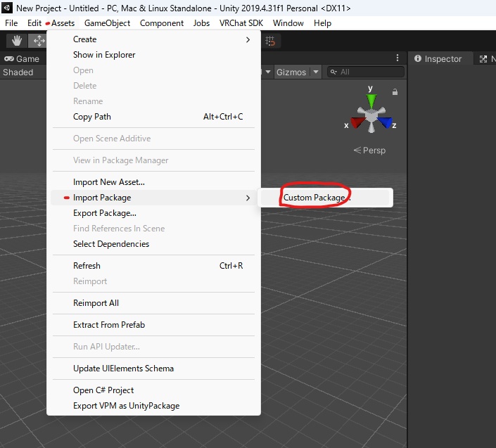This screenshot has height=448, width=496.
Task: Choose Export VPM as UnityPackage
Action: point(154,406)
